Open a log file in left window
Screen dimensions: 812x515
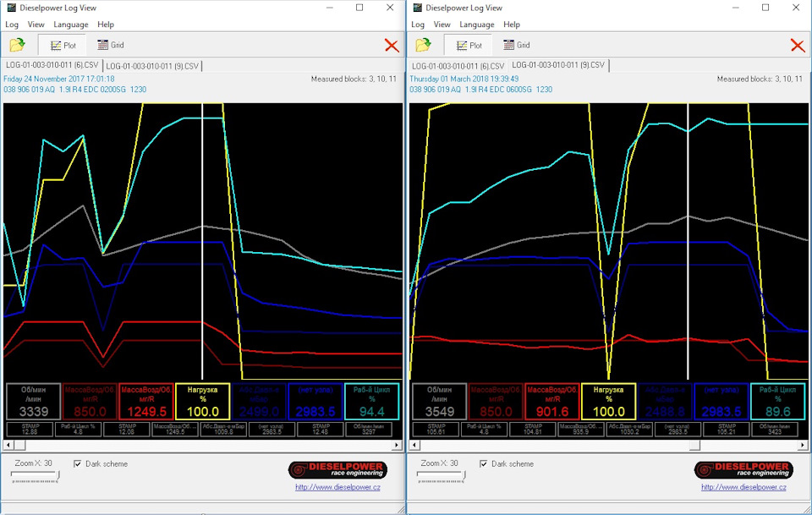click(x=17, y=45)
